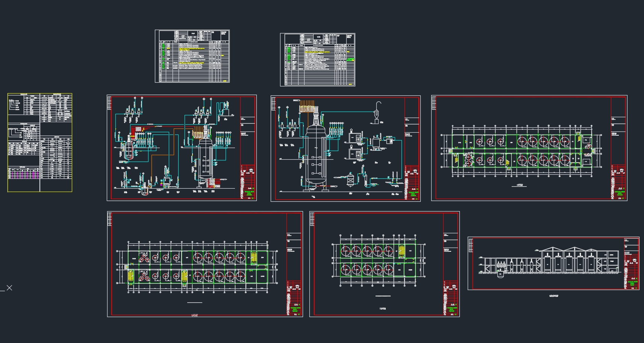
Task: Click the UCS origin cross marker
Action: [9, 288]
